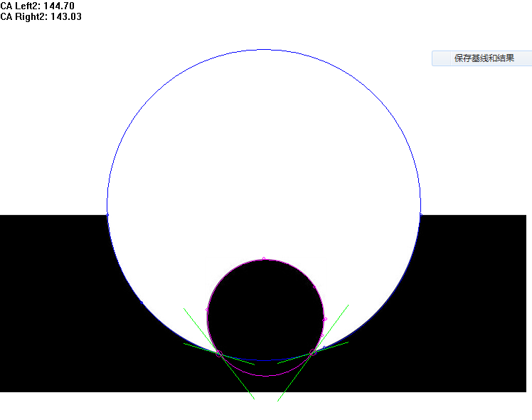Select blue circle's right baseline anchor point

click(x=420, y=214)
